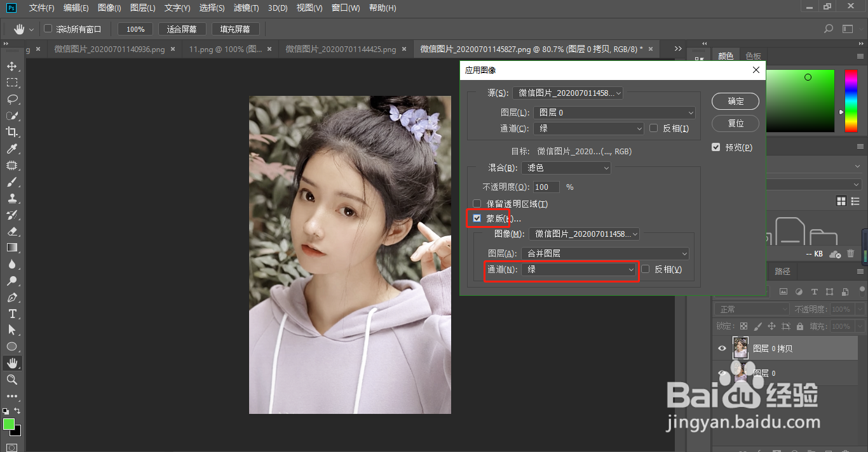Image resolution: width=868 pixels, height=452 pixels.
Task: Swap foreground and background colors
Action: coord(18,411)
